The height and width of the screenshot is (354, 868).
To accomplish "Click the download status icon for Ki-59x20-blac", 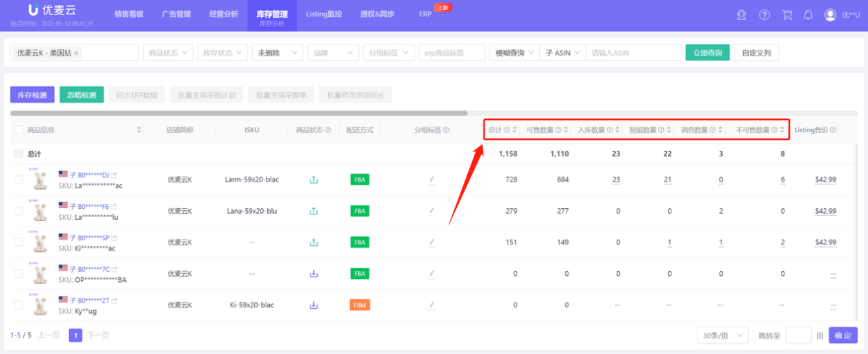I will (x=314, y=305).
